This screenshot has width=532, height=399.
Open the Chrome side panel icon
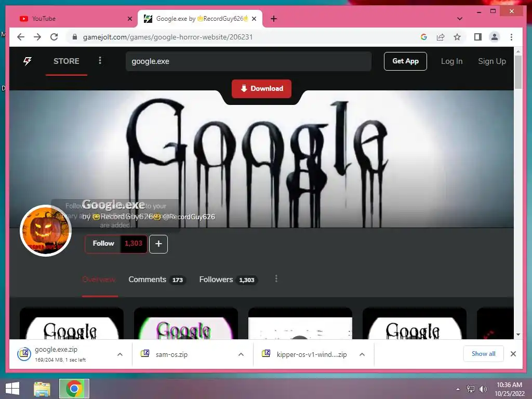point(478,37)
